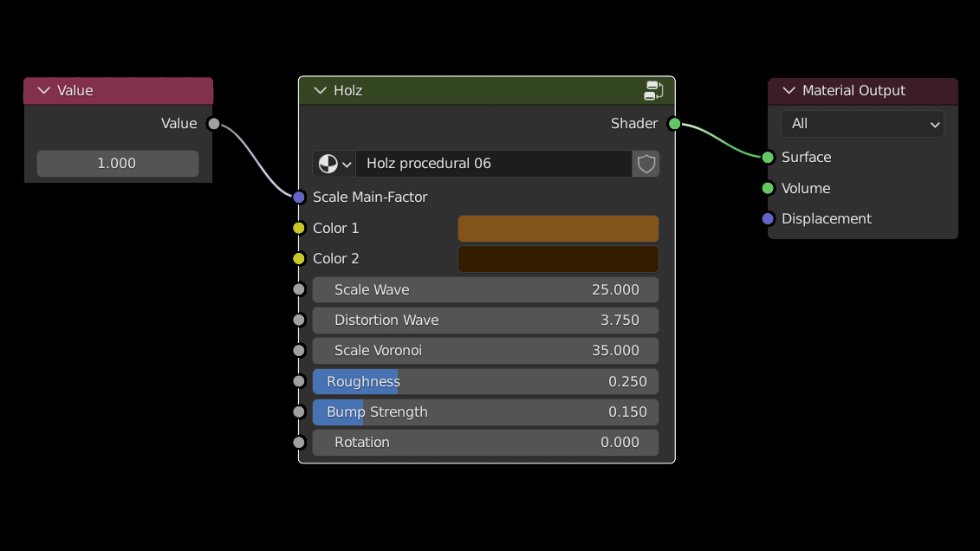Click the Surface input socket
This screenshot has height=551, width=980.
coord(768,158)
